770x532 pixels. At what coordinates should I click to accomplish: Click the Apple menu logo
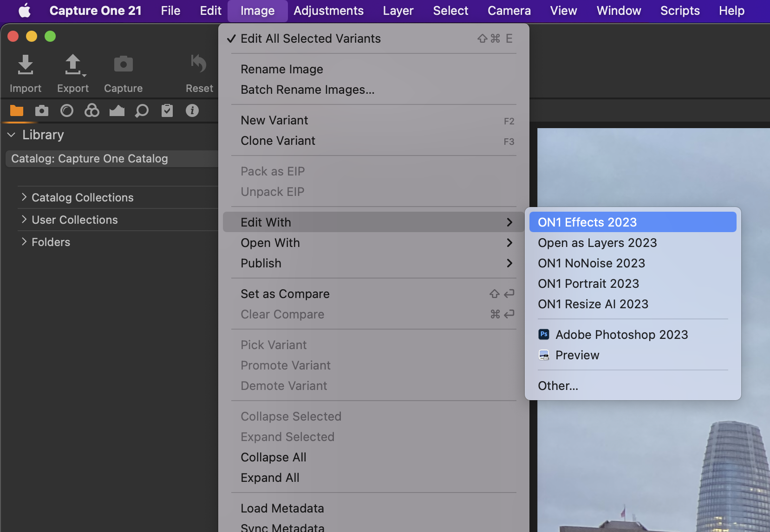25,11
